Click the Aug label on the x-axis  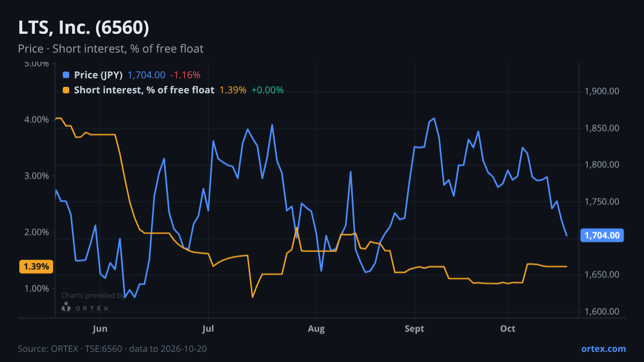[317, 328]
